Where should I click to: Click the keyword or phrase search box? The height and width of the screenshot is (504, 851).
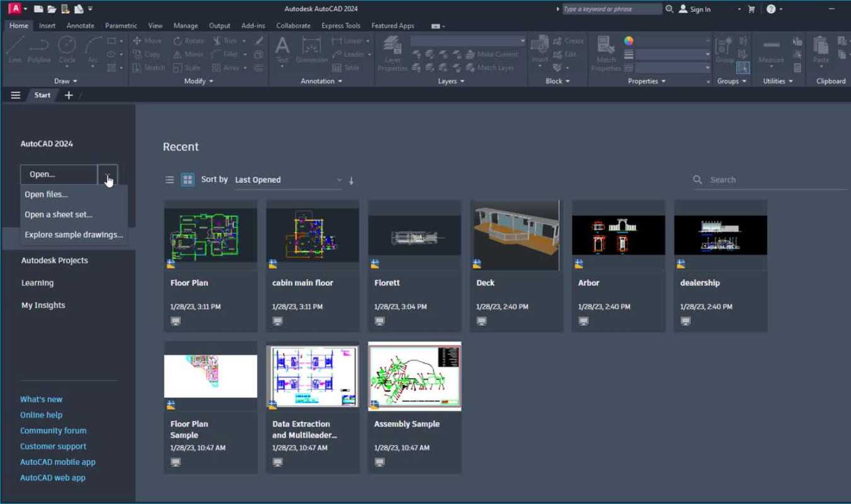tap(611, 9)
